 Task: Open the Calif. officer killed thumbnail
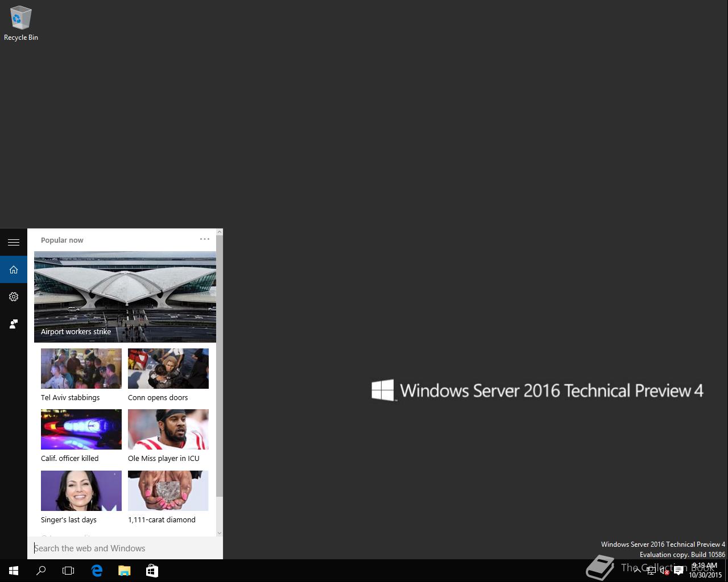81,429
